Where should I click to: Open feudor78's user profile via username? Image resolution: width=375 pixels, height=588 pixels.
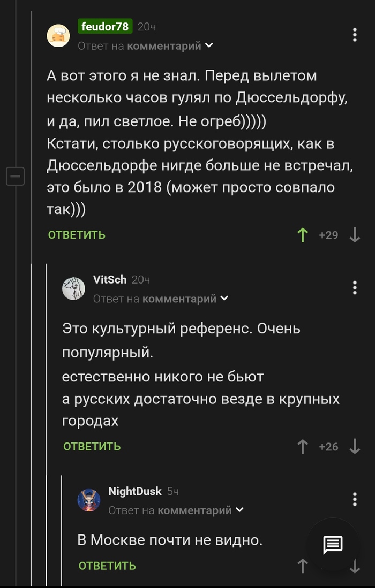tap(105, 25)
